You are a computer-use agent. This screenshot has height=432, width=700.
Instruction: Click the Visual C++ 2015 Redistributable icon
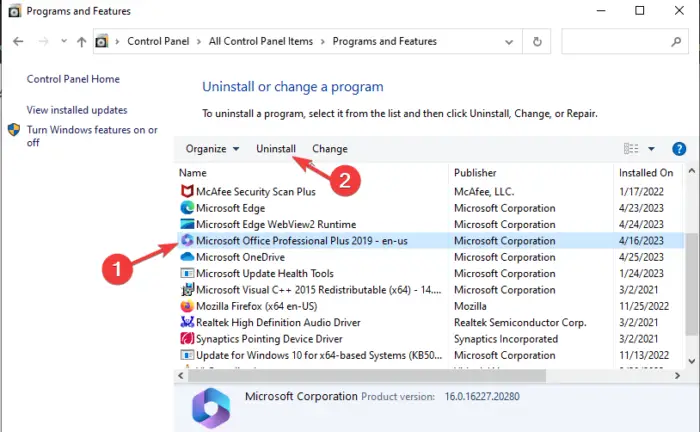(187, 290)
